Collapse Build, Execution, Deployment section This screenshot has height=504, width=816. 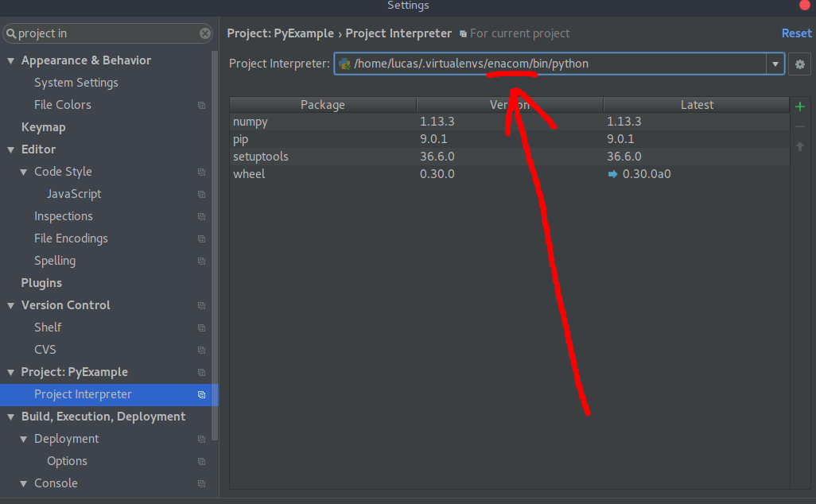point(10,417)
